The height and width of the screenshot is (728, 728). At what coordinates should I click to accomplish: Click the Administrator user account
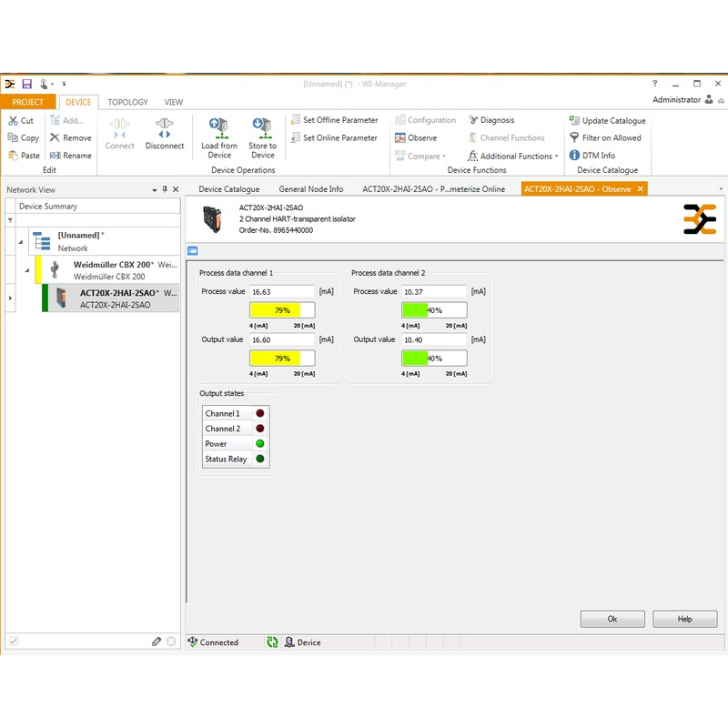[x=682, y=100]
